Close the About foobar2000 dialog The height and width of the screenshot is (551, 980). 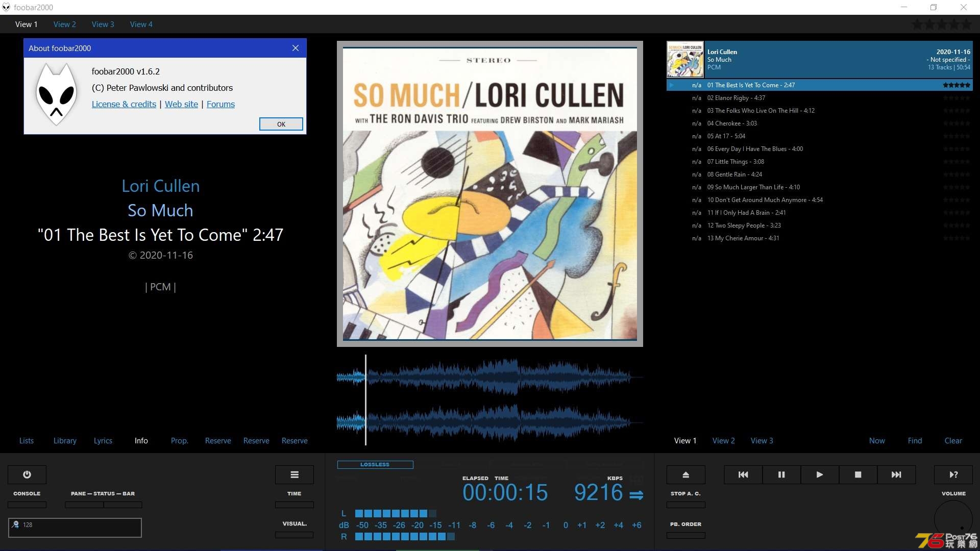click(x=296, y=48)
